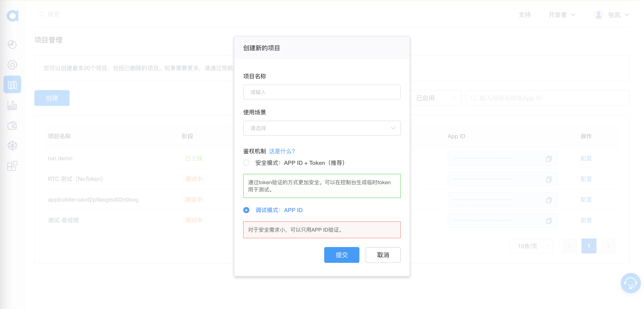Click the App ID column header
644x309 pixels.
click(456, 136)
